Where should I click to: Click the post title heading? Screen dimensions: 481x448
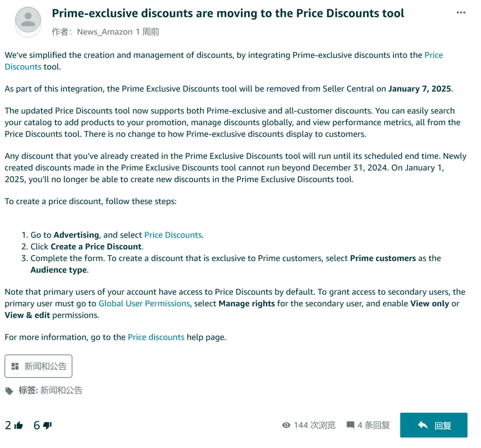(228, 13)
